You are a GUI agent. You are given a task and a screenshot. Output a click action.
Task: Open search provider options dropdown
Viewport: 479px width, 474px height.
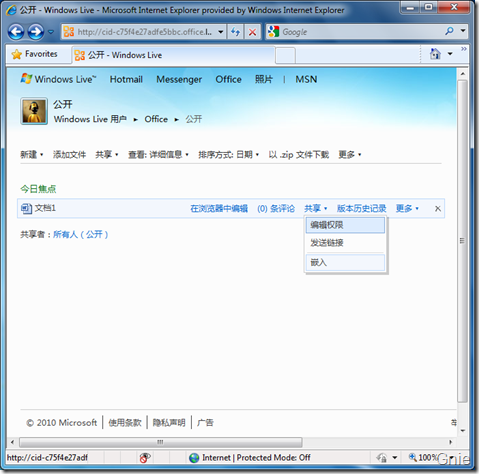463,31
